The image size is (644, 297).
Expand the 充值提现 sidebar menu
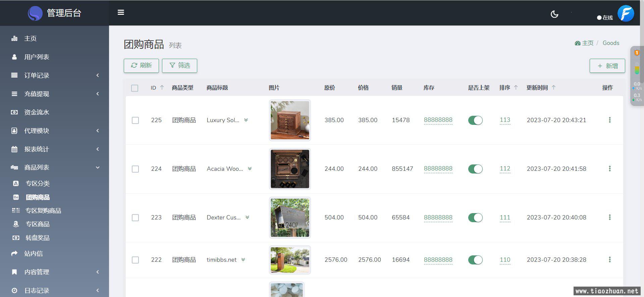coord(54,94)
